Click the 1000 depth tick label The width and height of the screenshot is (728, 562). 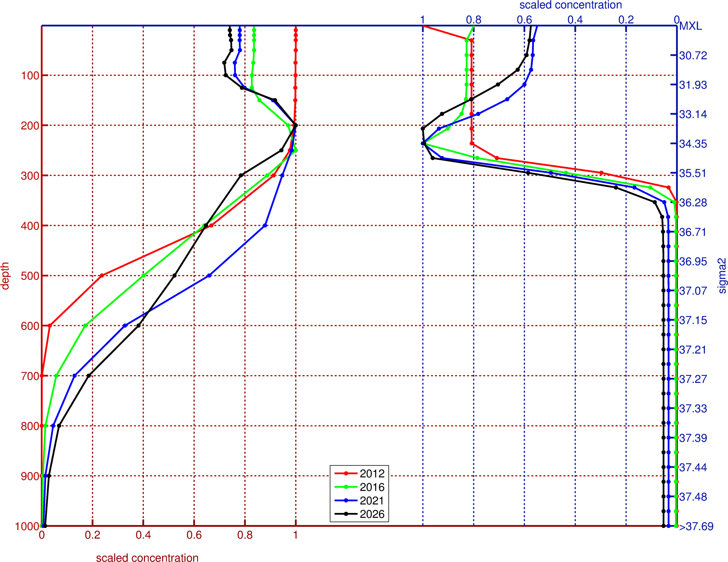coord(27,526)
